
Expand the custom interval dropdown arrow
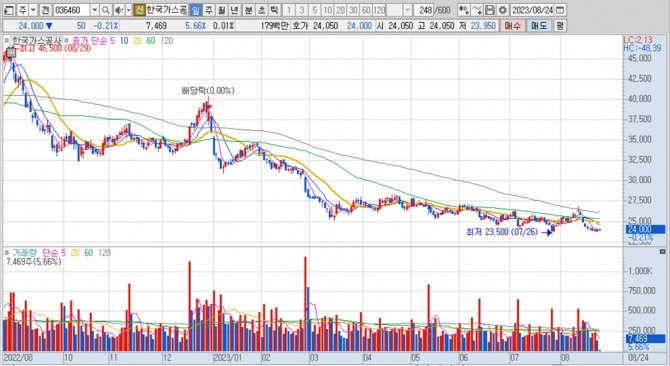tap(407, 10)
